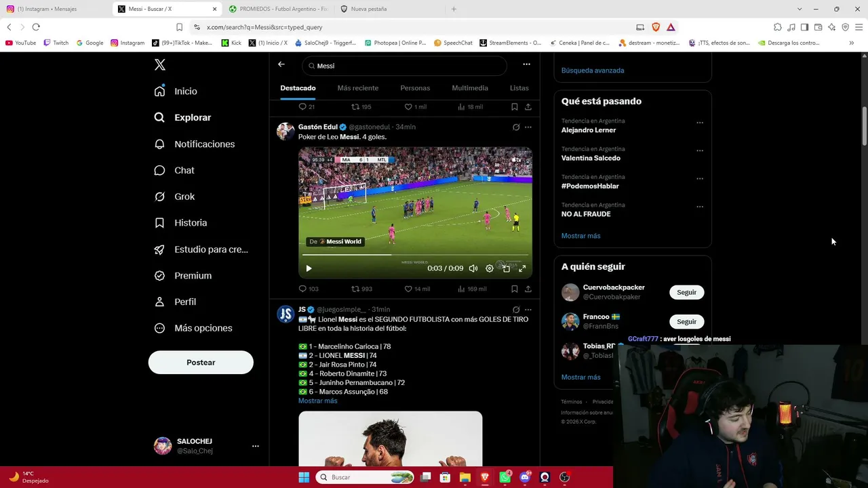
Task: Click the Messi search input field
Action: pyautogui.click(x=404, y=66)
